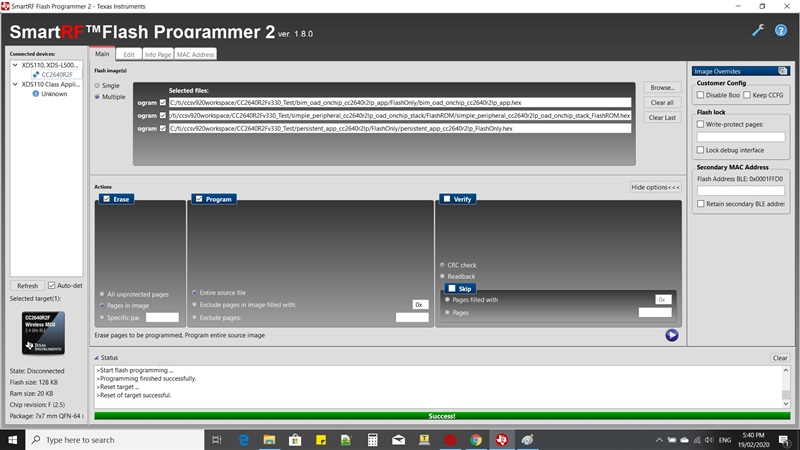Click the Clear all button
800x450 pixels.
point(662,103)
